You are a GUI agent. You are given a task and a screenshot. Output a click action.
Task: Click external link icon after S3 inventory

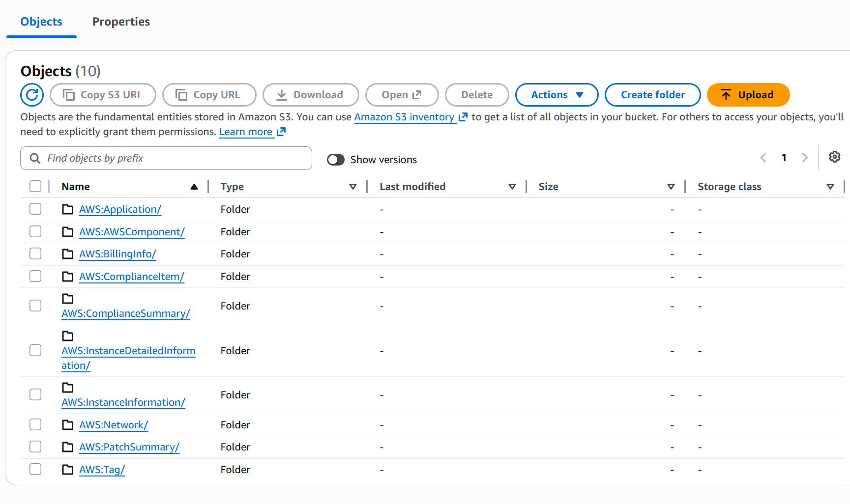463,117
